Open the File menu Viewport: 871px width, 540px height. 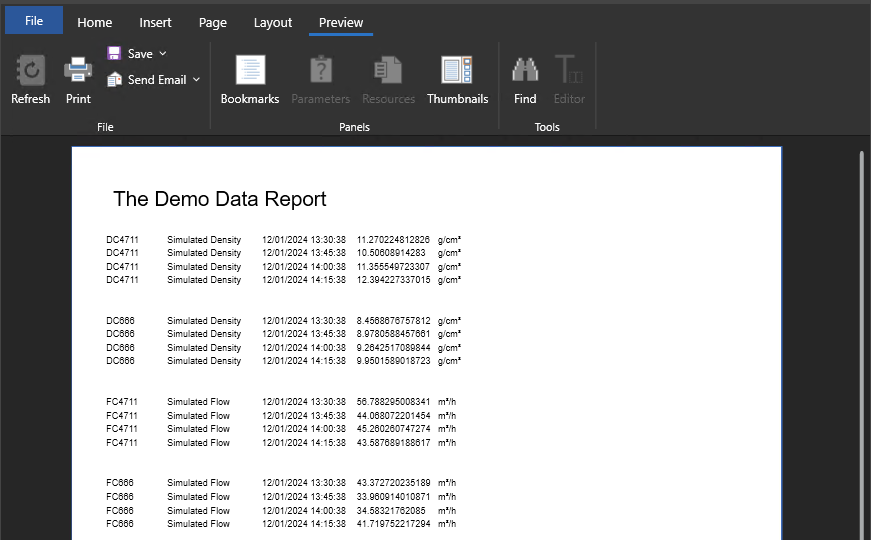tap(34, 21)
